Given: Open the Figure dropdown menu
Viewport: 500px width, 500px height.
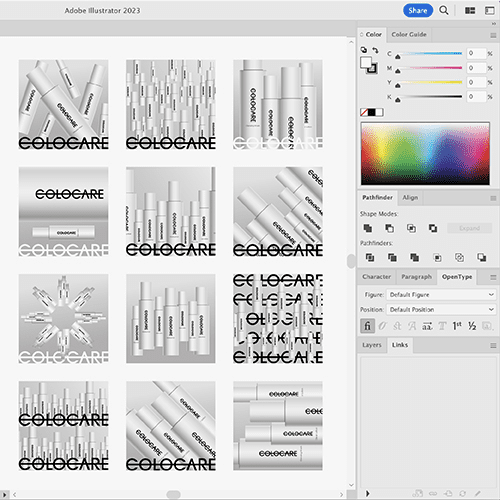Looking at the screenshot, I should [441, 295].
